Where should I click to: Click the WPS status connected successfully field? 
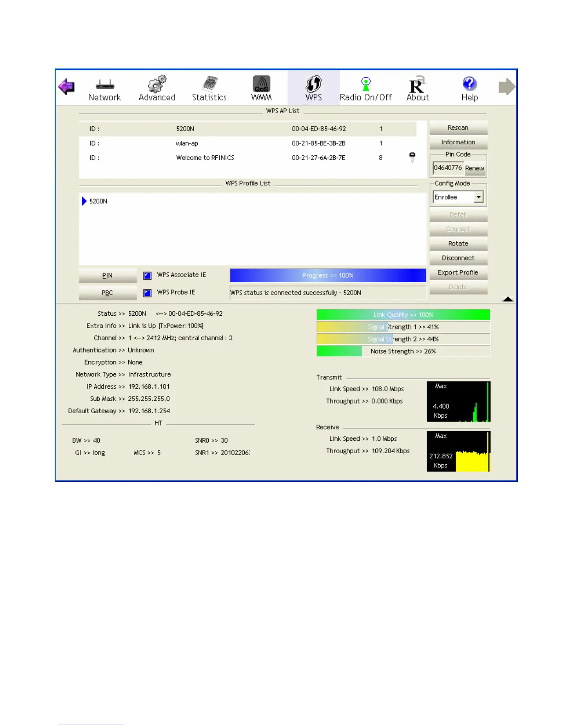pos(328,293)
